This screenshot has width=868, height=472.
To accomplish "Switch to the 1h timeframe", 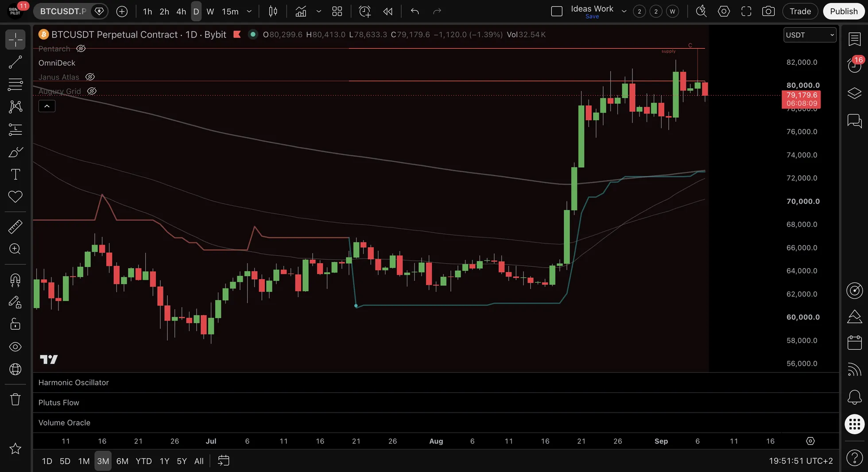I will click(147, 12).
